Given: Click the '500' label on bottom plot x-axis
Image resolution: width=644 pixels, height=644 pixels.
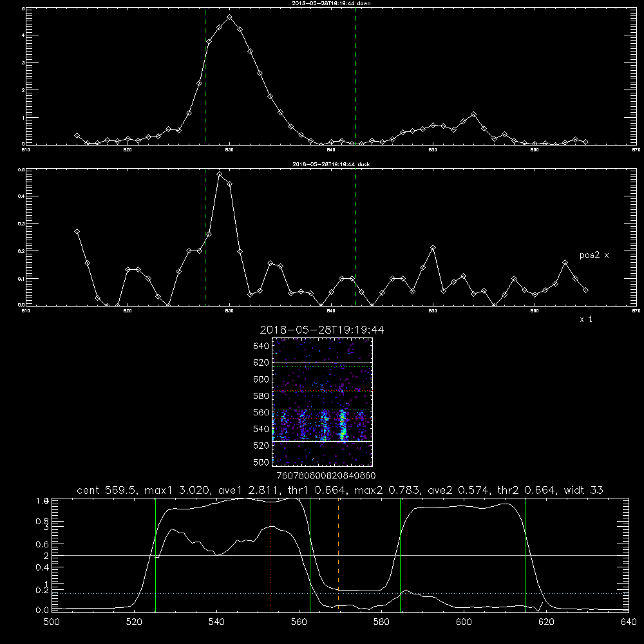Looking at the screenshot, I should (x=52, y=622).
